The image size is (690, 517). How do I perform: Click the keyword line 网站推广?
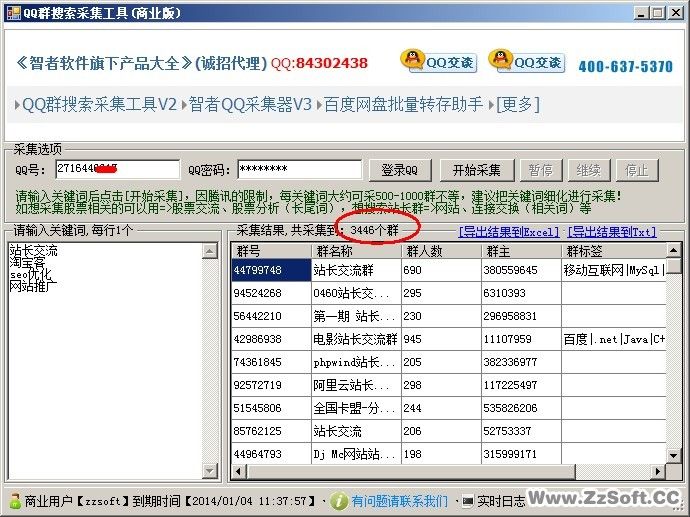(33, 286)
